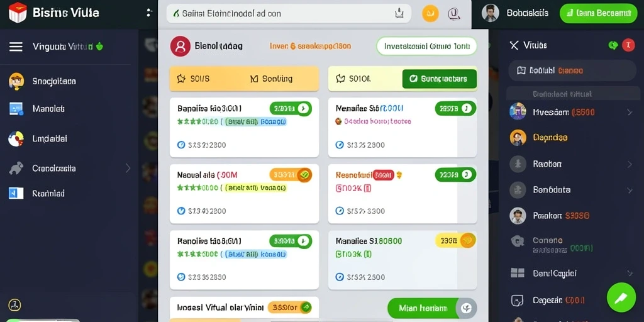This screenshot has width=644, height=322.
Task: Open the user profile avatar in header
Action: pos(490,13)
